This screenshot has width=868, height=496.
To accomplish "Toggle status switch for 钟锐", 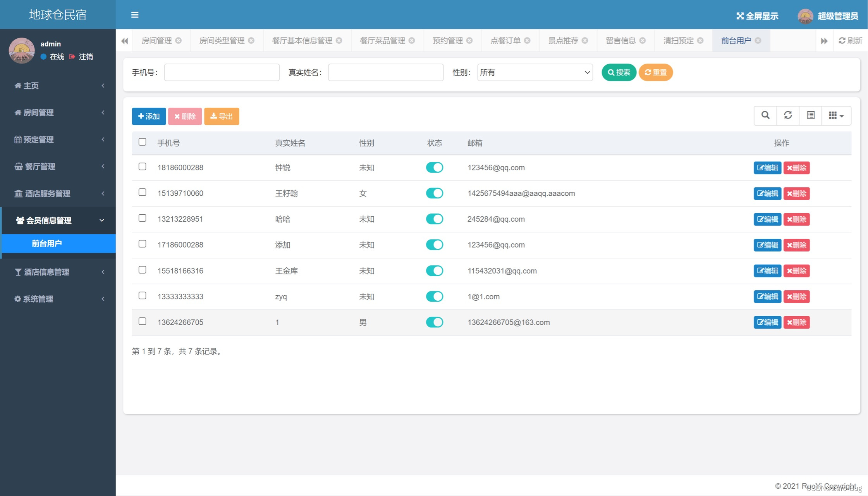I will pyautogui.click(x=435, y=167).
